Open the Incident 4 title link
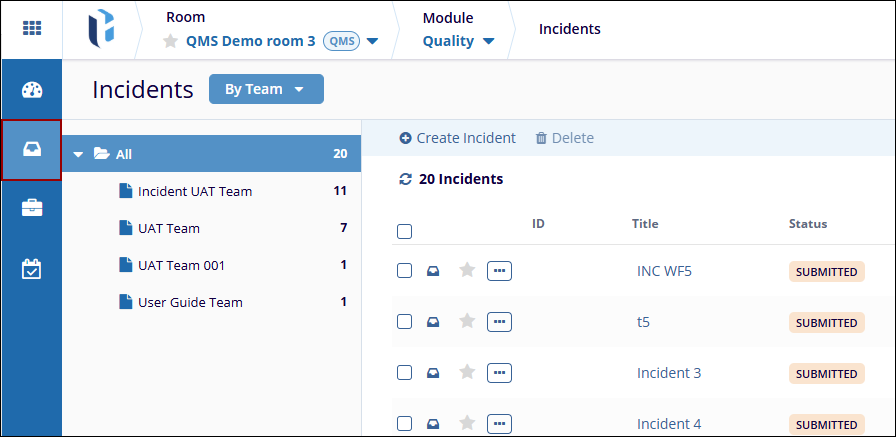The width and height of the screenshot is (896, 437). pyautogui.click(x=669, y=424)
